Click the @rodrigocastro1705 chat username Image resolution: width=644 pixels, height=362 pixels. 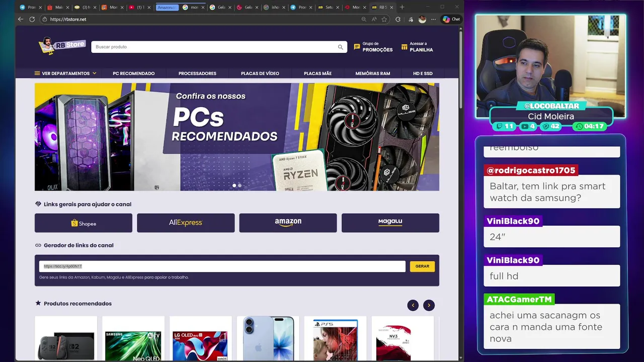point(531,170)
